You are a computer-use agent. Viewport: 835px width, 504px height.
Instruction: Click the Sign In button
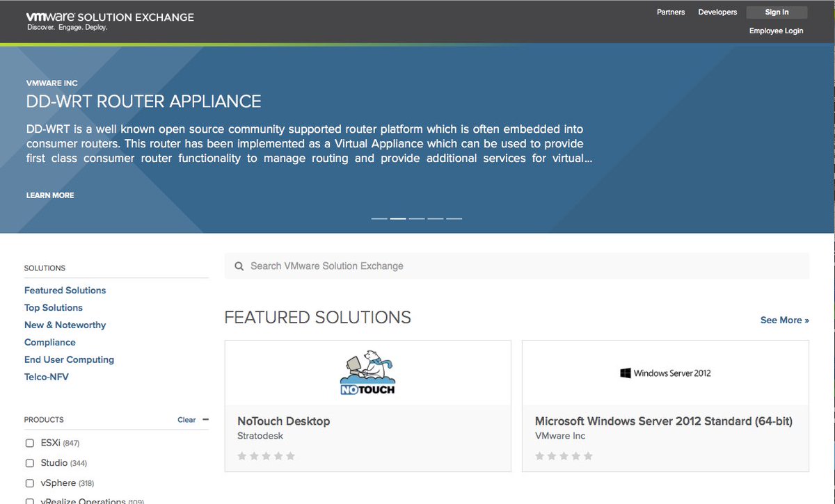777,13
